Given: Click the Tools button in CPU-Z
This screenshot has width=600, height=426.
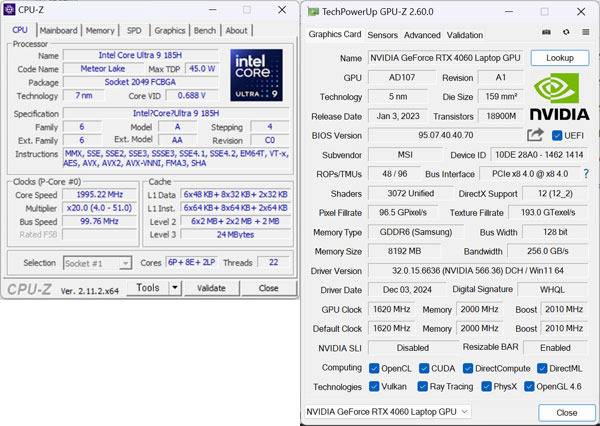Looking at the screenshot, I should pos(147,288).
